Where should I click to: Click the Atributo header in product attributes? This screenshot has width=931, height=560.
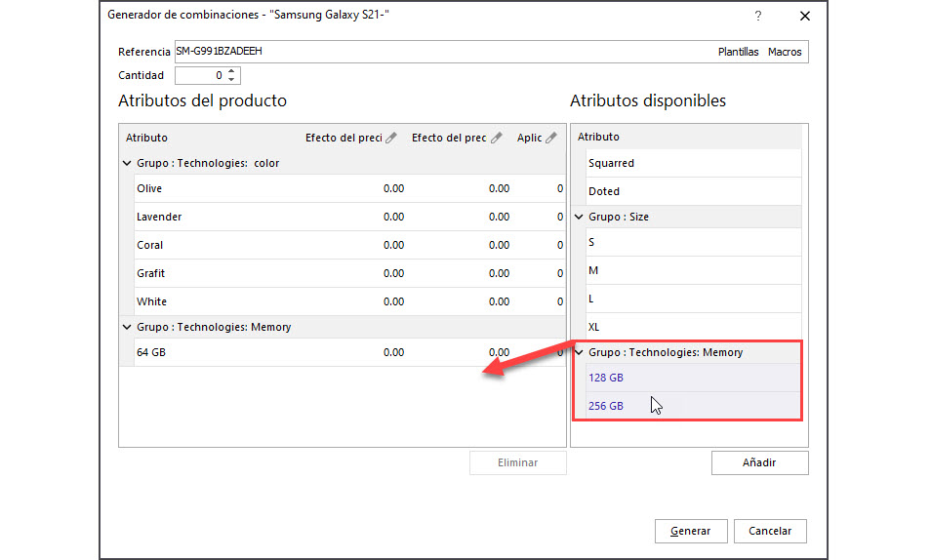pos(146,138)
